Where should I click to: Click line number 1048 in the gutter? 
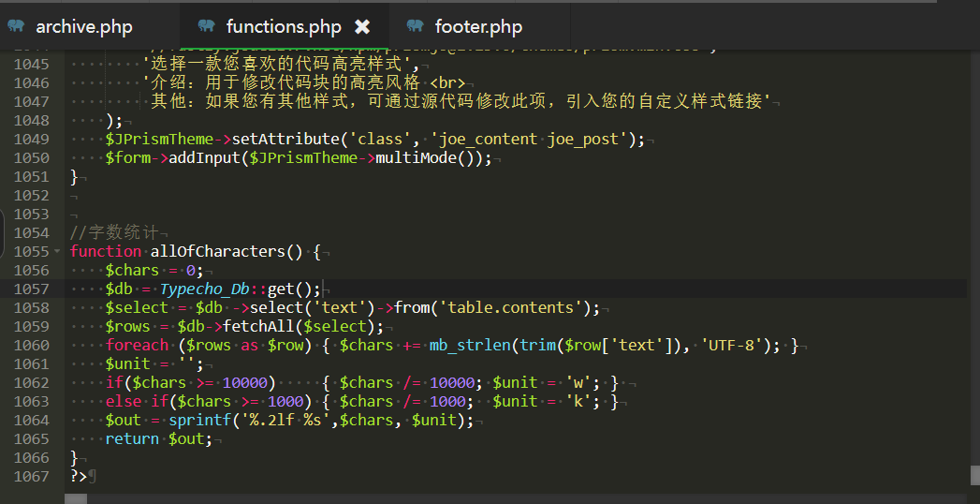coord(32,120)
